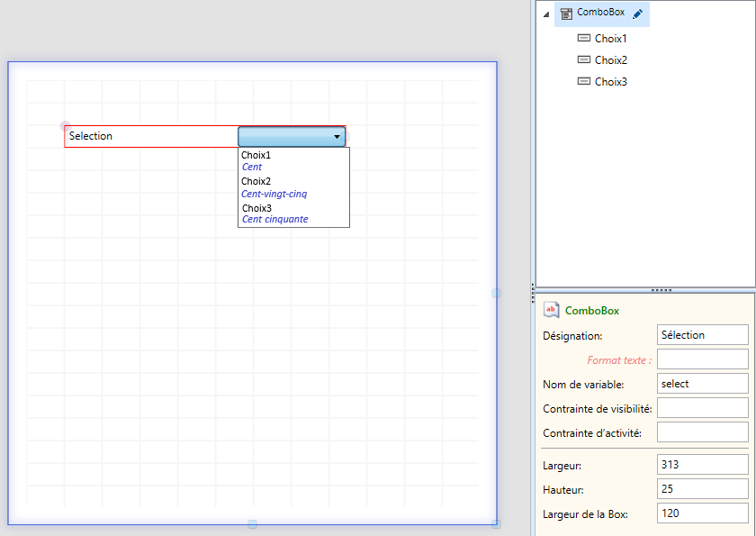Click the Largeur field showing 313

pyautogui.click(x=702, y=465)
